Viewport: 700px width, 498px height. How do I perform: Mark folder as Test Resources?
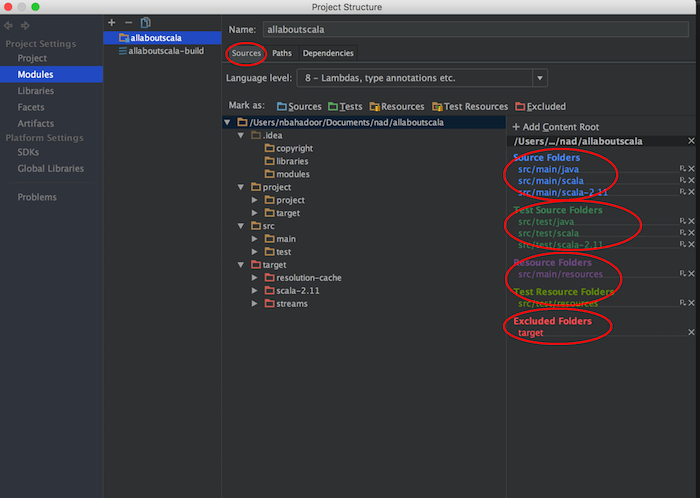click(x=470, y=106)
